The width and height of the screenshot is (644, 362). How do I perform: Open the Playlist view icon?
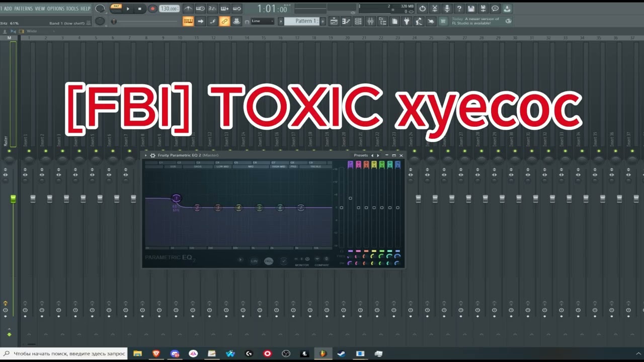tap(334, 21)
